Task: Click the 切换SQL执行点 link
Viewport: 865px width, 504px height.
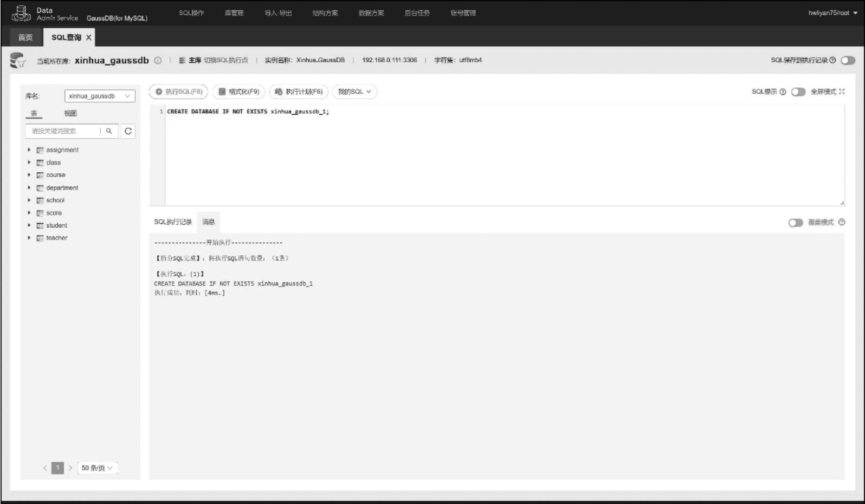Action: (x=225, y=60)
